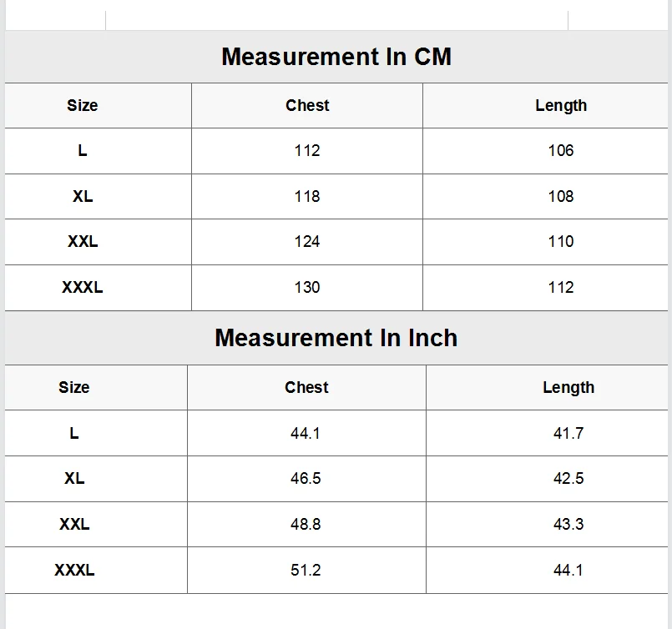This screenshot has width=672, height=629.
Task: Click the length value 43.3
Action: tap(568, 524)
